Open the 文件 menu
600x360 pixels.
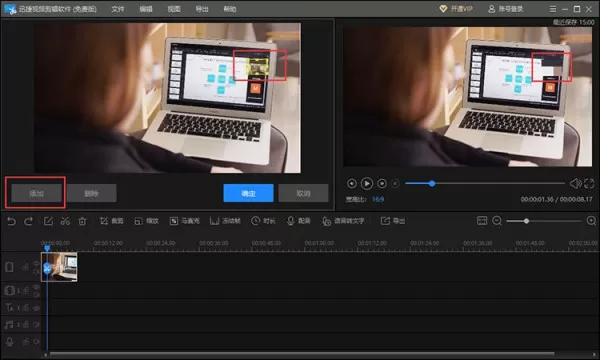click(117, 9)
